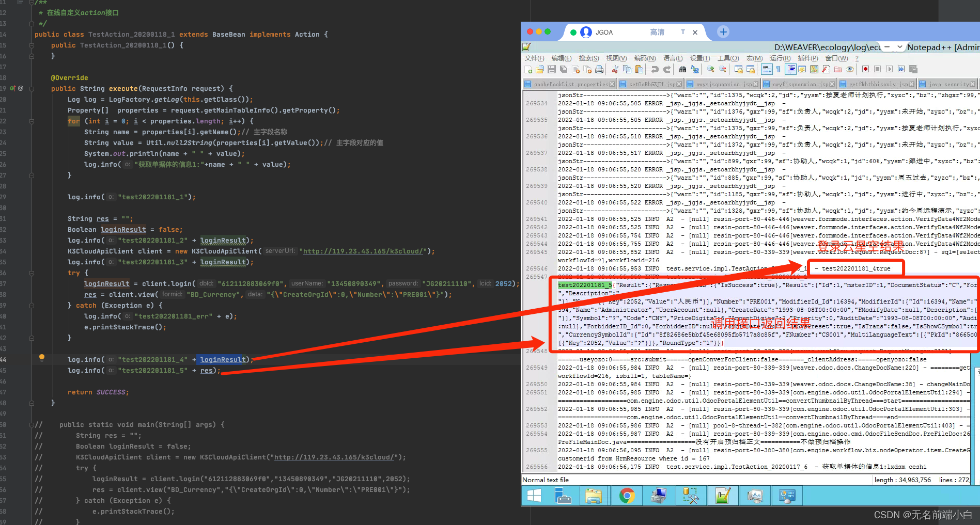The width and height of the screenshot is (980, 525).
Task: Click the Cut scissors icon
Action: click(615, 69)
